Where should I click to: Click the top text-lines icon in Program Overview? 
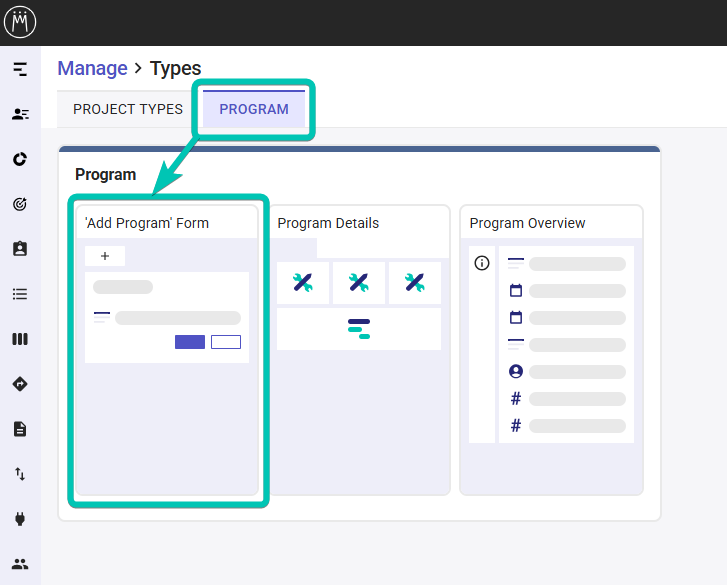pos(516,263)
